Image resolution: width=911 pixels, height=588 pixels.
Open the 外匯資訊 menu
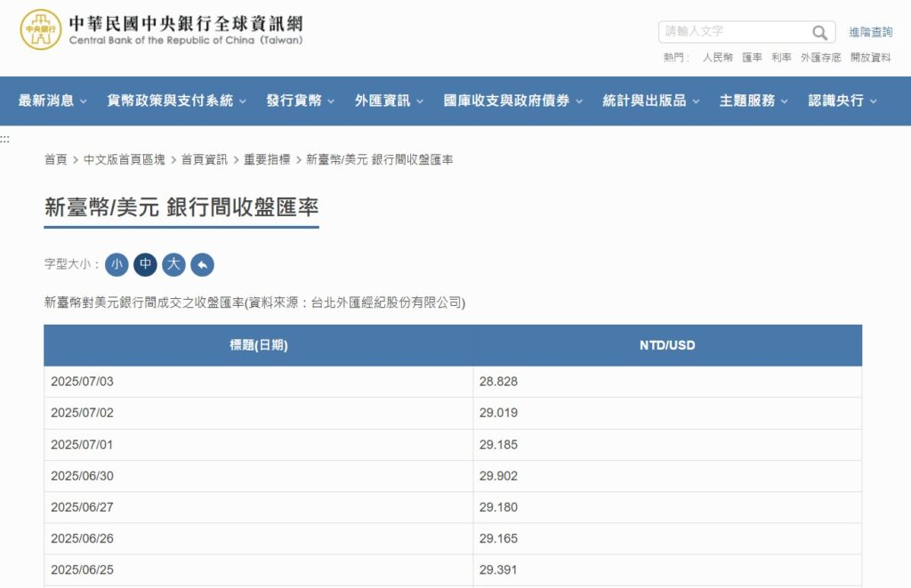click(390, 101)
